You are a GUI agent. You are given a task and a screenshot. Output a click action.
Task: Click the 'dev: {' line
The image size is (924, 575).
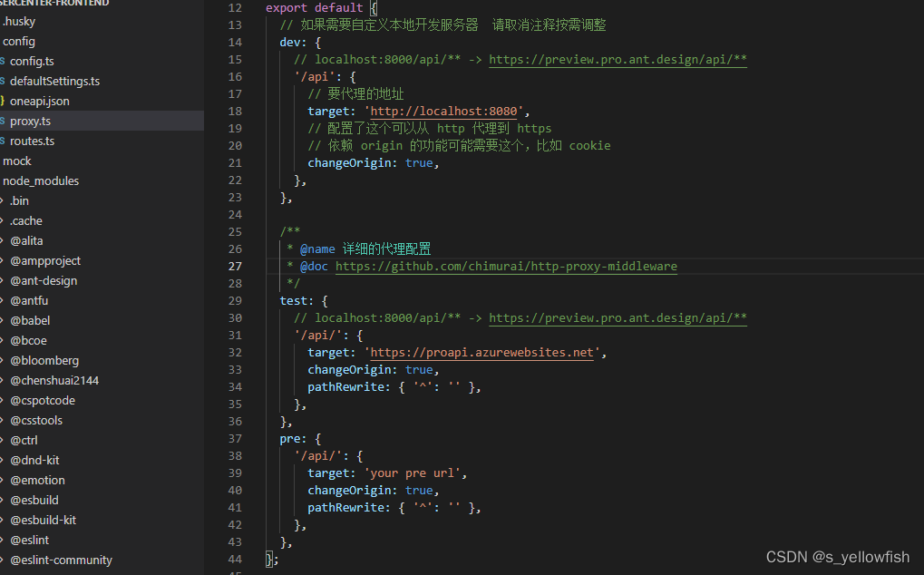pyautogui.click(x=300, y=43)
